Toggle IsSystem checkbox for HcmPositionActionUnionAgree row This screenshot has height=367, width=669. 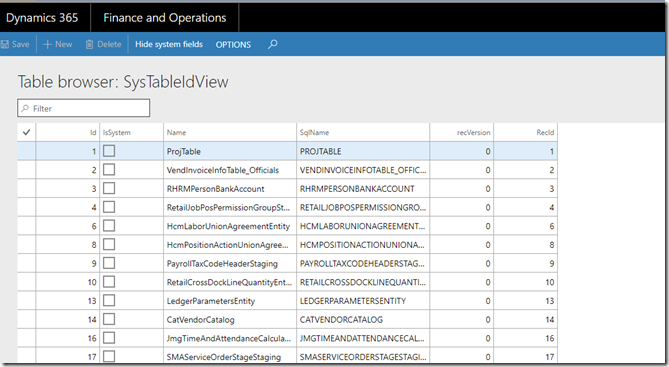point(109,244)
